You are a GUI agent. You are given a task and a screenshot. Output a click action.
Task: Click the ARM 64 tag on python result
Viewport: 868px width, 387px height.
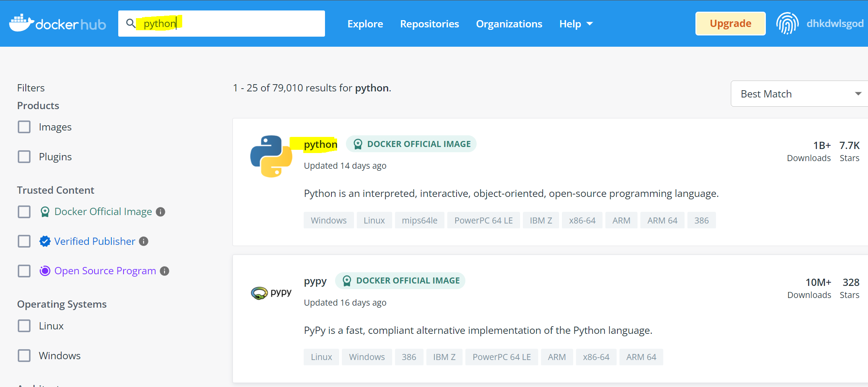(662, 220)
